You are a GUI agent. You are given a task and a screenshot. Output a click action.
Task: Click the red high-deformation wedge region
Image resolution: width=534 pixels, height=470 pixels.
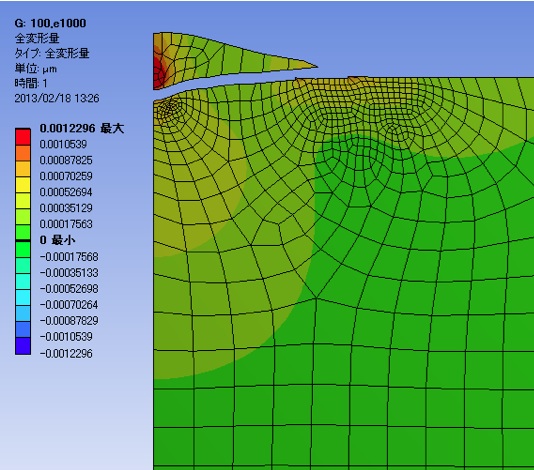[158, 71]
